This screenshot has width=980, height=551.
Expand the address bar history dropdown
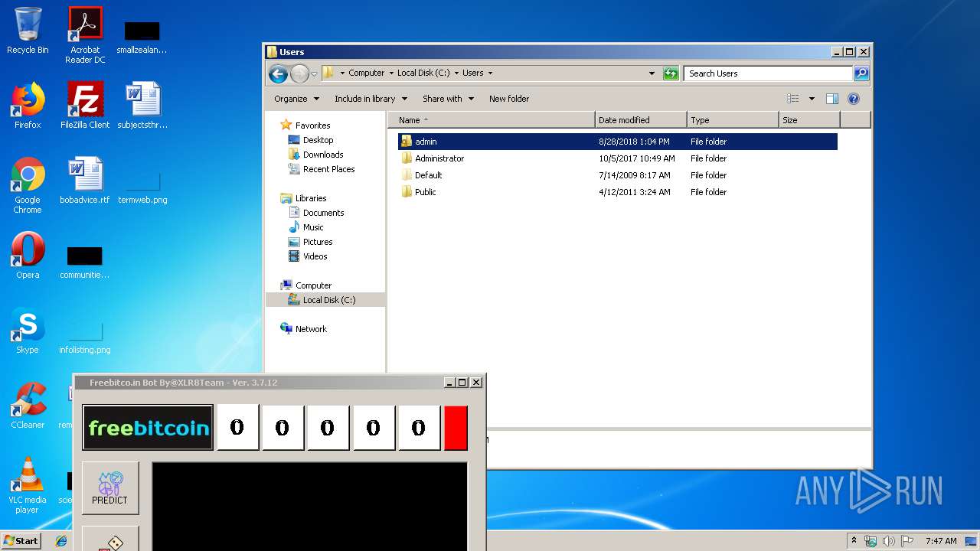click(x=652, y=73)
